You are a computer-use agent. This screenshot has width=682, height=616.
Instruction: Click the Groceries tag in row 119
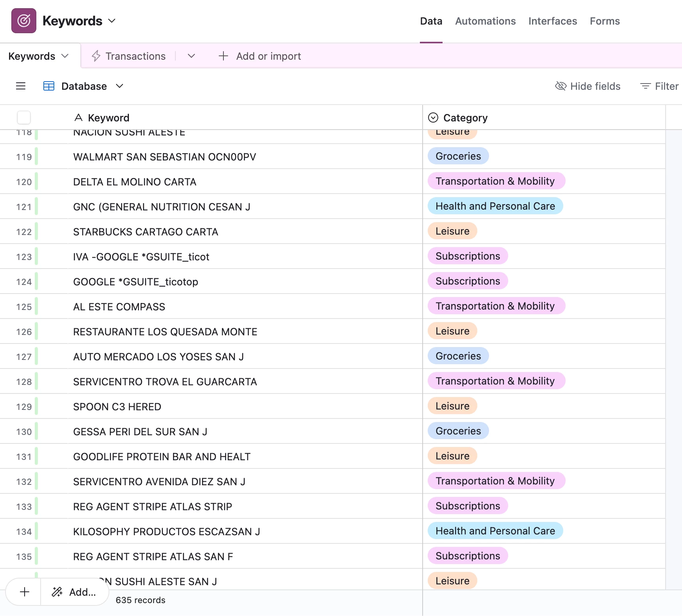[458, 156]
